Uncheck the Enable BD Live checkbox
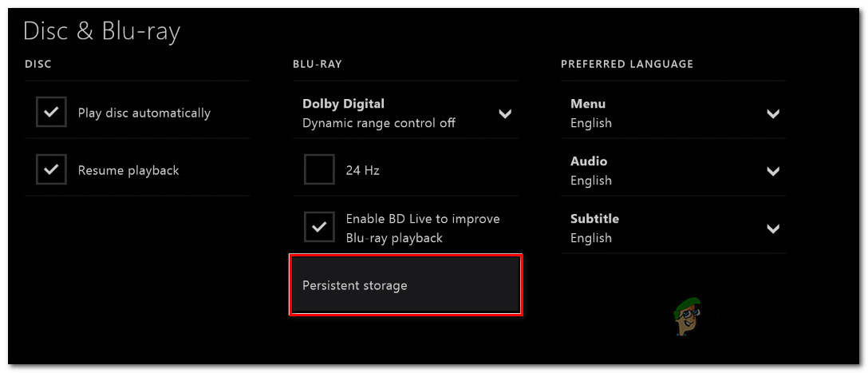The image size is (868, 373). [x=319, y=228]
